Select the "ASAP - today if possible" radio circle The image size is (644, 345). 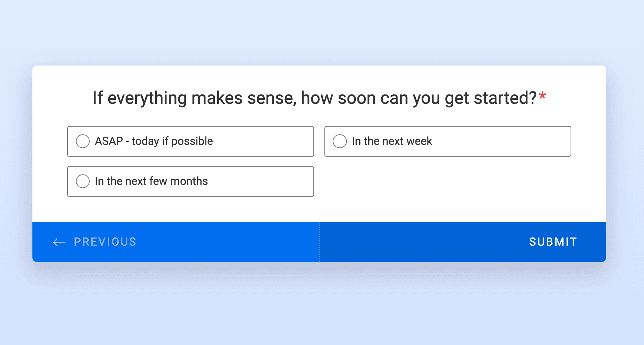pyautogui.click(x=83, y=141)
